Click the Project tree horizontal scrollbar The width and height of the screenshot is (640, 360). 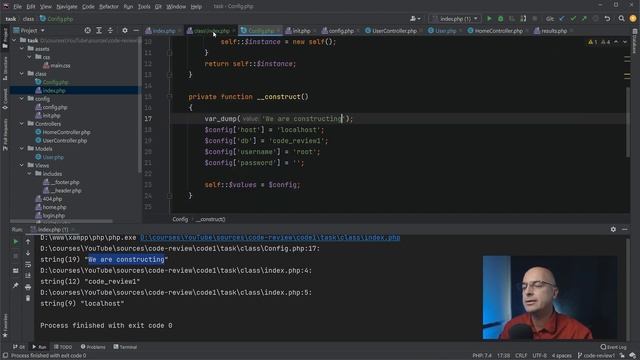(61, 221)
